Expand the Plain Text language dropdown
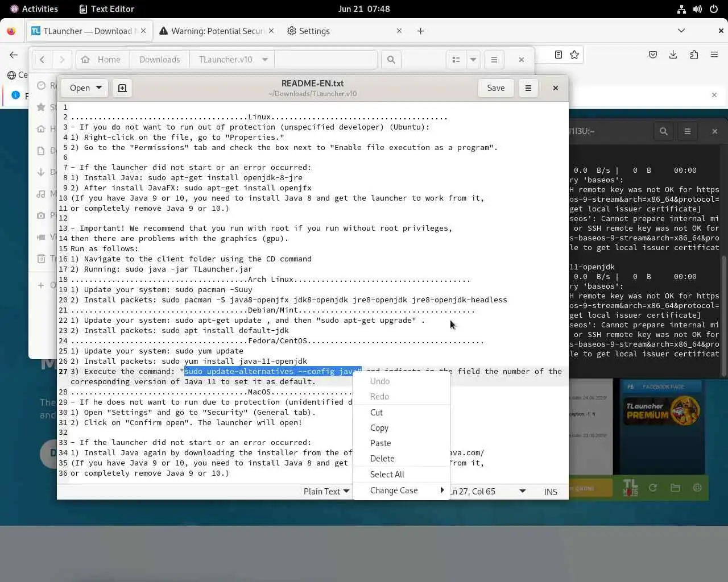Image resolution: width=728 pixels, height=582 pixels. coord(326,492)
